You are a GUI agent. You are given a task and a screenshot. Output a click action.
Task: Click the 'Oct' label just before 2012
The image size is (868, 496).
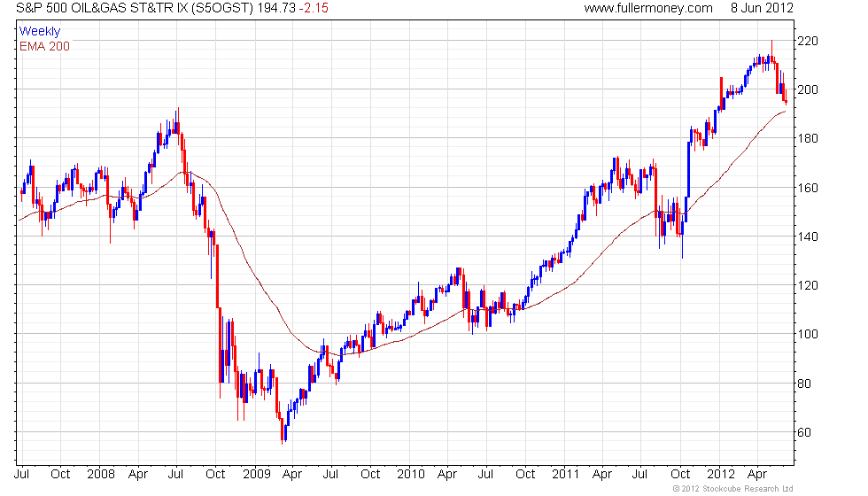click(680, 474)
